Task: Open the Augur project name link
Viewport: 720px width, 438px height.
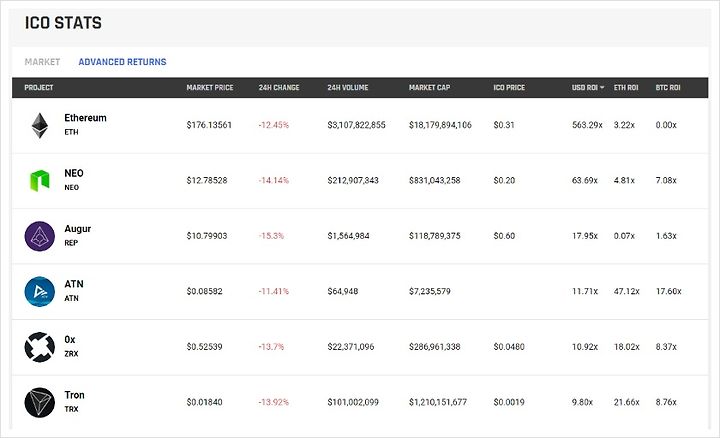Action: tap(78, 229)
